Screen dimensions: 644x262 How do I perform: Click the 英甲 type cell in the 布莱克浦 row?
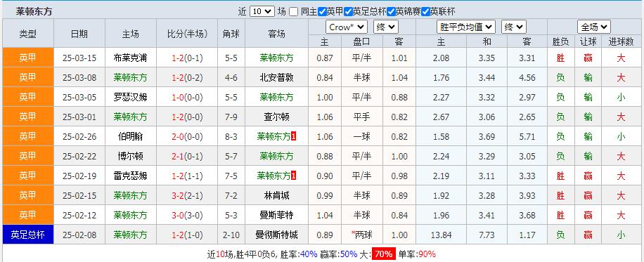point(28,58)
